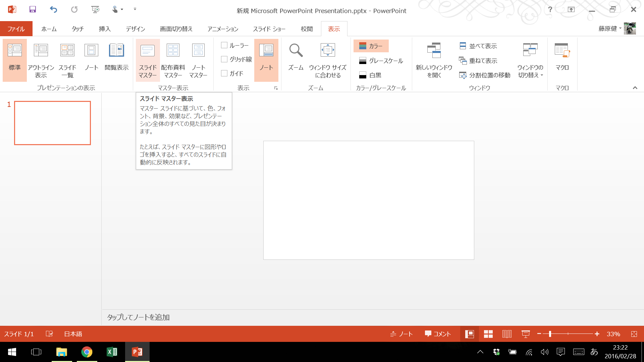
Task: Enable the Ruler (ルーラー) checkbox
Action: tap(224, 45)
